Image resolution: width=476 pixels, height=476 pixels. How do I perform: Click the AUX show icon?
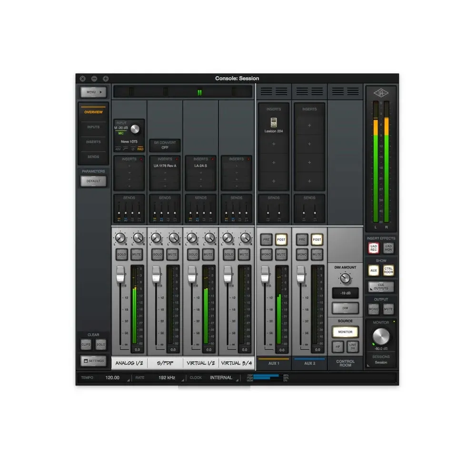374,270
